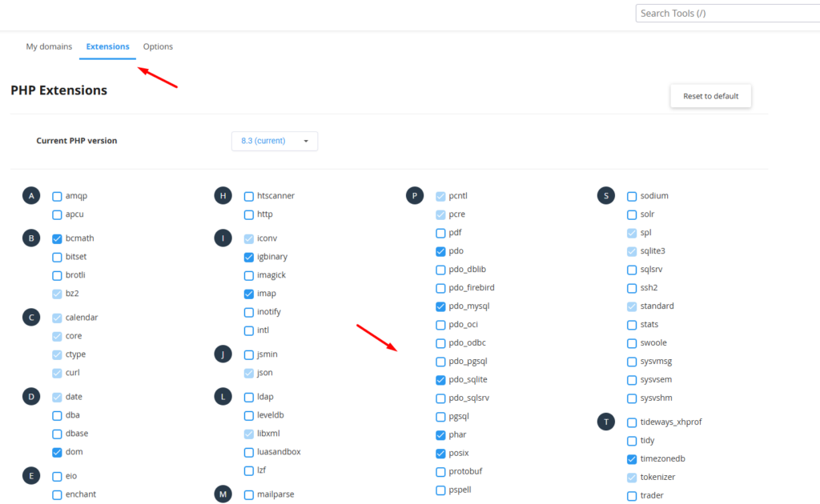Disable the pdo_mysql extension
Viewport: 820px width, 504px height.
440,306
